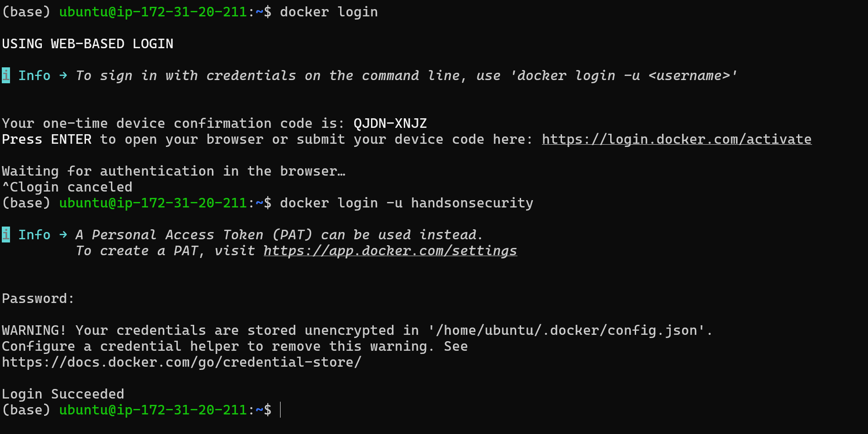Click the cursor at the final prompt
This screenshot has width=868, height=434.
(281, 410)
